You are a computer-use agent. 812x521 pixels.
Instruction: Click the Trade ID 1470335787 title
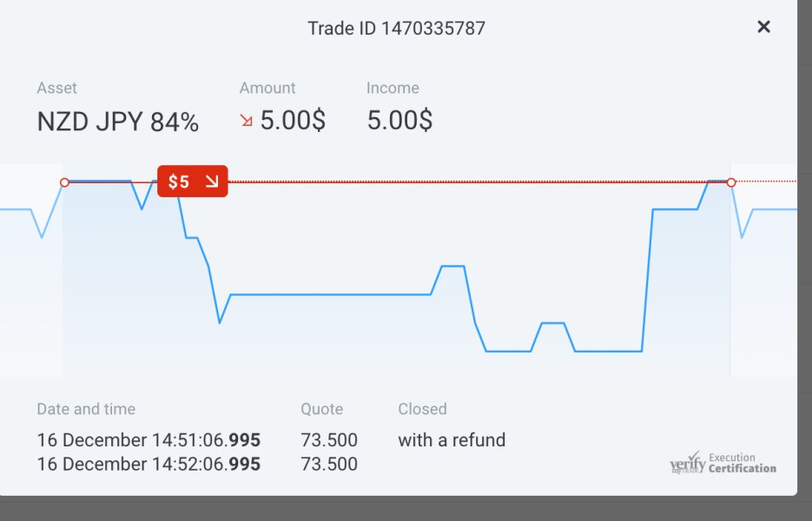pyautogui.click(x=396, y=28)
